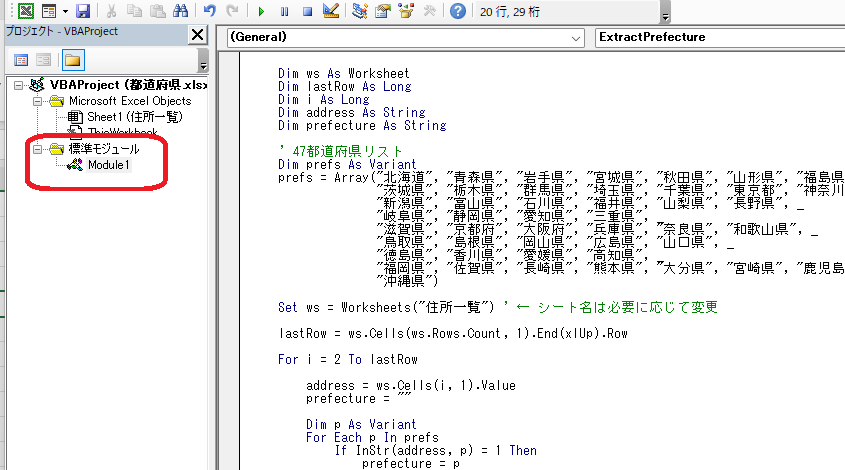Undo the last edit
The image size is (845, 470).
(209, 11)
